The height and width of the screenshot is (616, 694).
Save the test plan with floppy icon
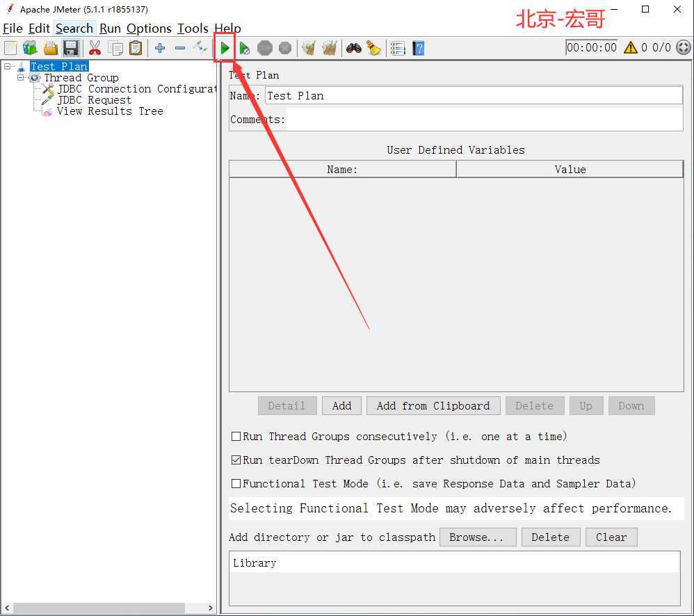(x=71, y=48)
